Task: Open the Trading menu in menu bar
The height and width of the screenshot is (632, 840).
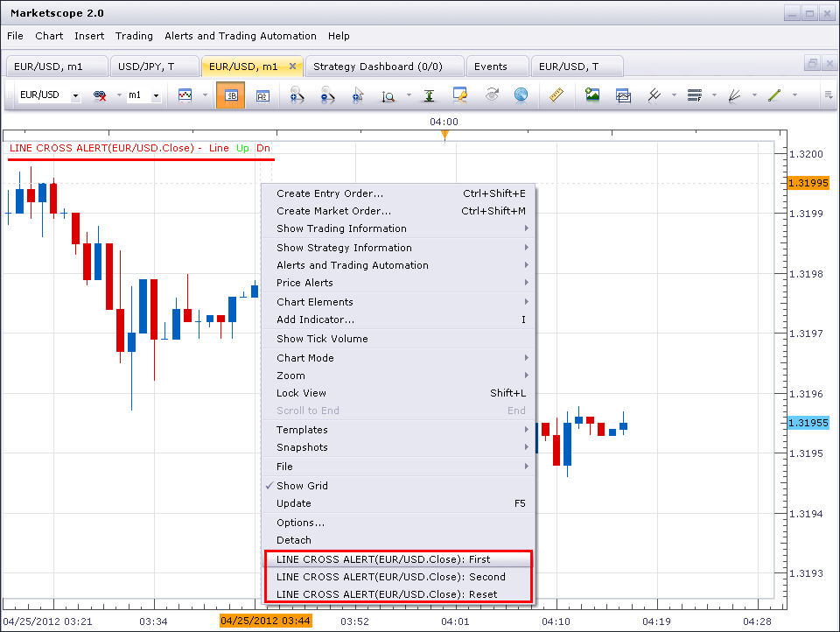Action: coord(134,36)
